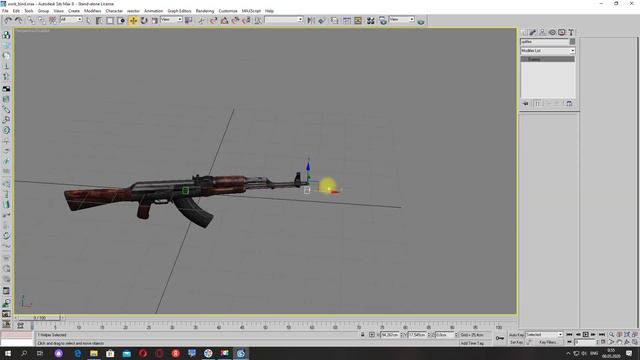Expand the Modifier List dropdown
Viewport: 640px width, 360px height.
coord(548,51)
